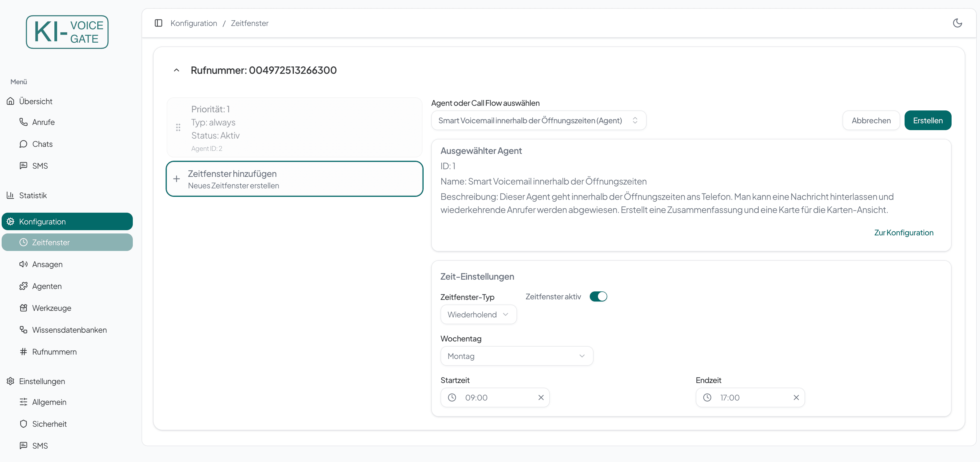Screen dimensions: 980x462
Task: Click drag handle on Priorität 1 card
Action: pos(178,127)
